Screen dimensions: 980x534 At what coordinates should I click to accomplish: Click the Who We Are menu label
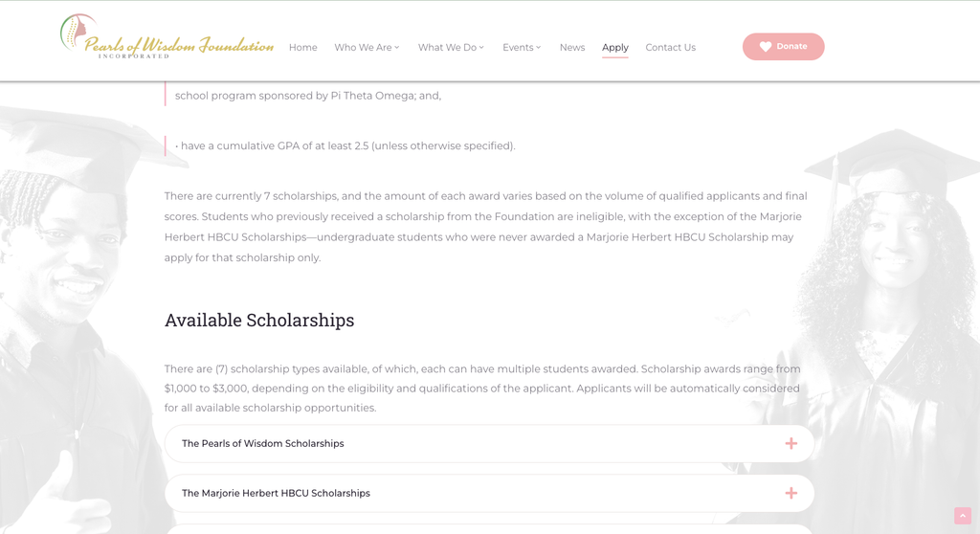tap(363, 48)
